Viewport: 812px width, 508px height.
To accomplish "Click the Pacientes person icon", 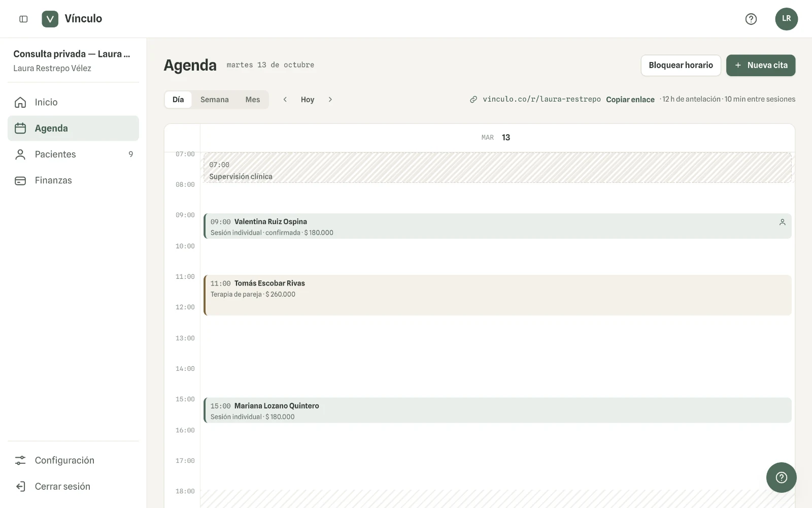I will click(20, 154).
